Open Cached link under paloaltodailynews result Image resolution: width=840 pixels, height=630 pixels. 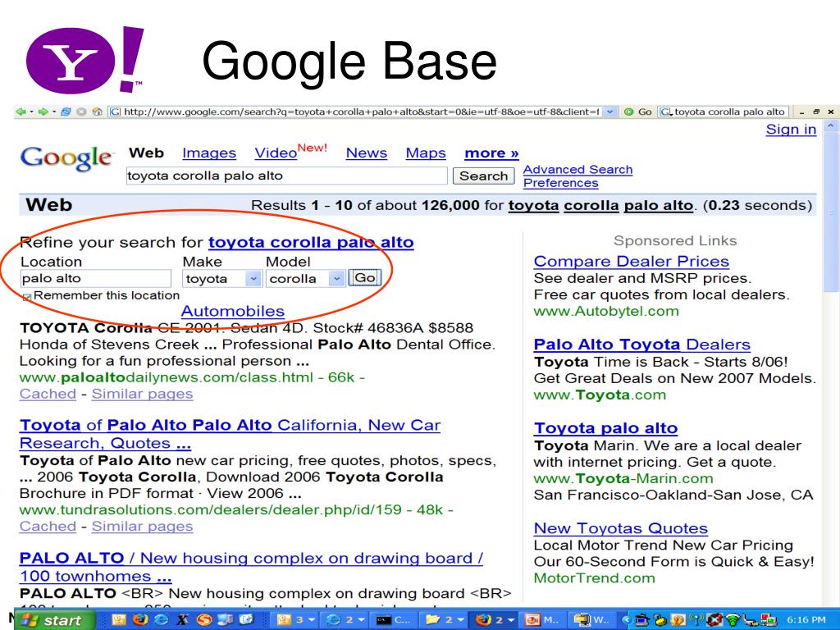pyautogui.click(x=48, y=394)
